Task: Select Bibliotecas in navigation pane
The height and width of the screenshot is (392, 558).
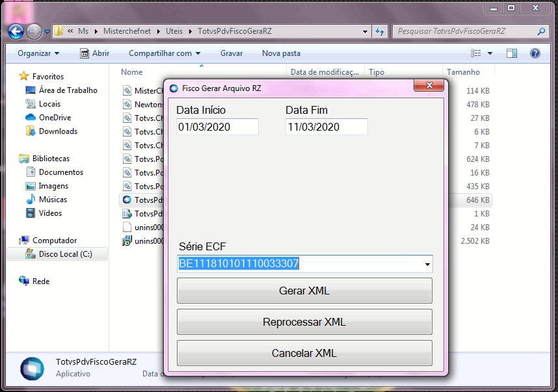Action: point(51,159)
